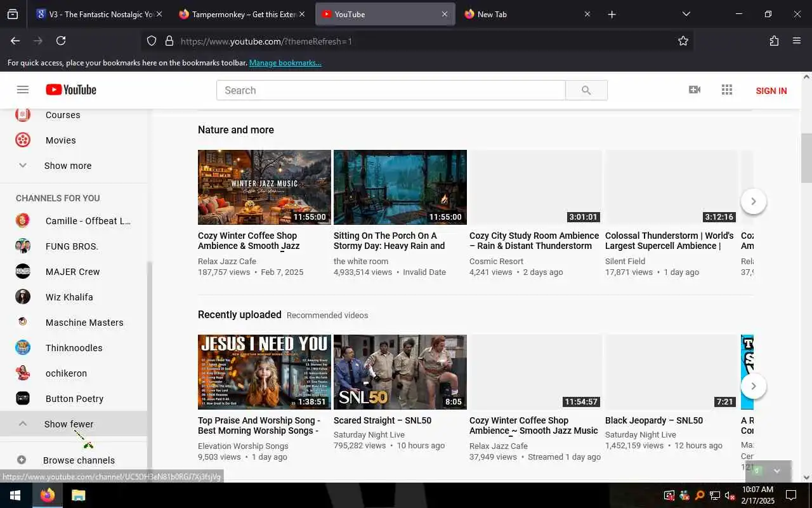Open Manage bookmarks link
812x508 pixels.
[285, 63]
